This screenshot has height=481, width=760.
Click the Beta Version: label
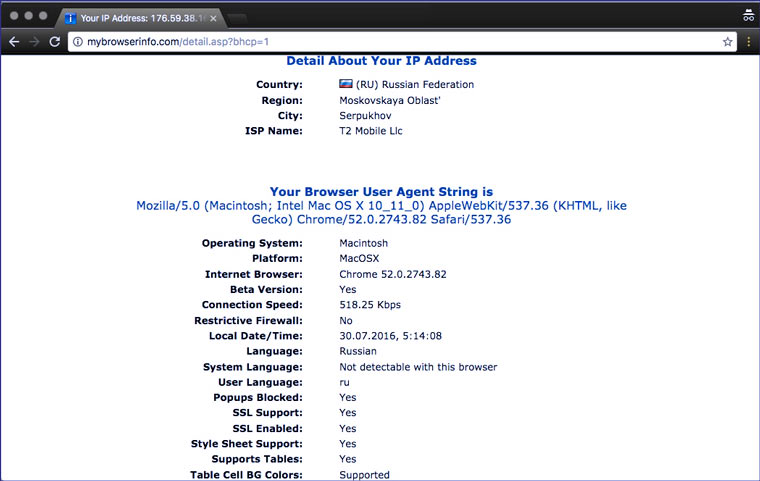(x=266, y=289)
